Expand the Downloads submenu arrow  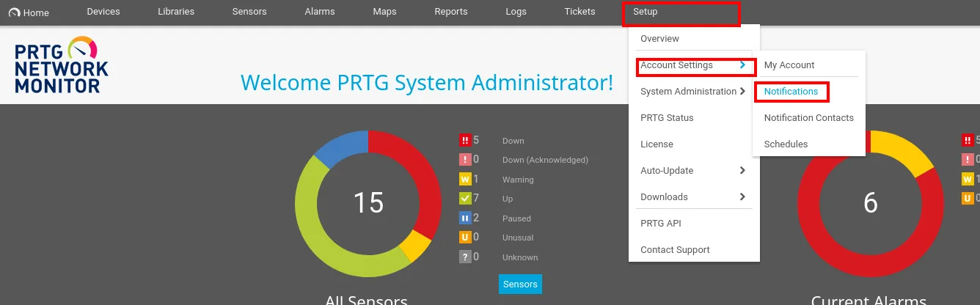[x=743, y=196]
